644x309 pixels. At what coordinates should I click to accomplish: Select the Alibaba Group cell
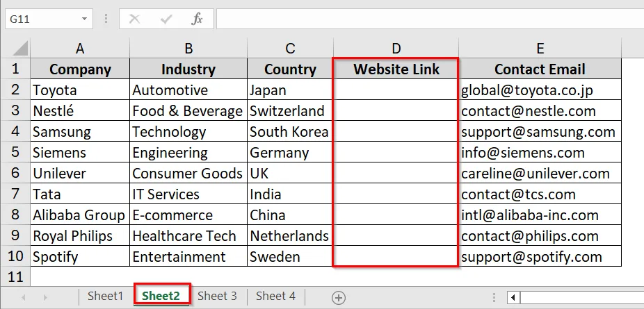click(80, 215)
